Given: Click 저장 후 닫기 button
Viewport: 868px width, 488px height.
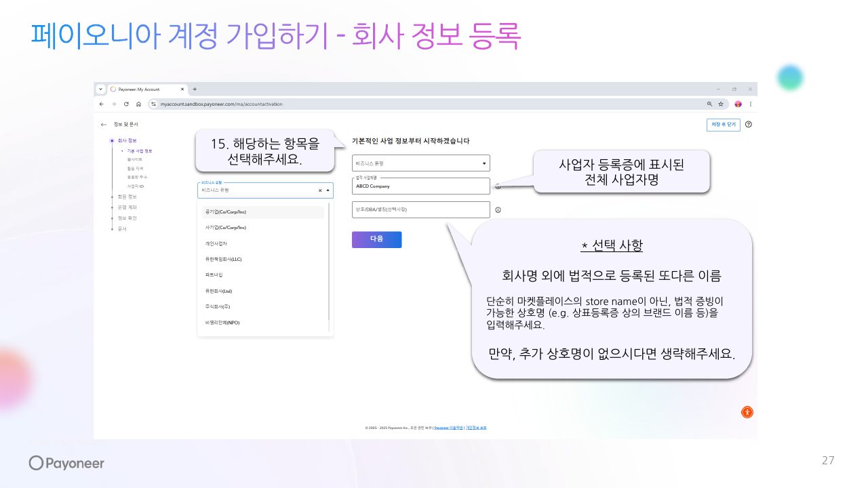Looking at the screenshot, I should click(x=723, y=125).
